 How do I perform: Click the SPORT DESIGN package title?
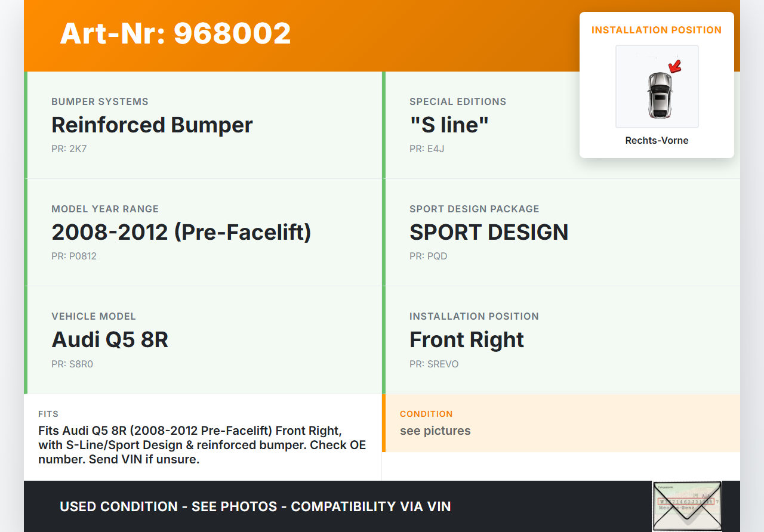pos(488,233)
